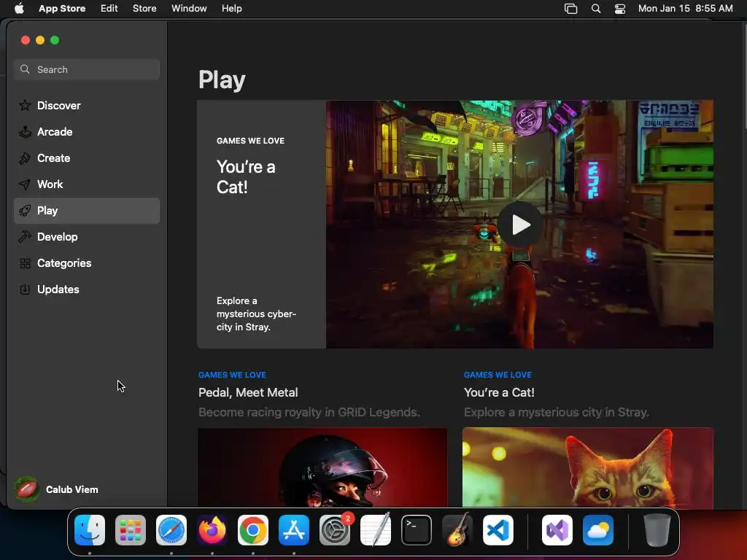Open Launchpad from the Dock
The height and width of the screenshot is (560, 747).
pyautogui.click(x=131, y=530)
